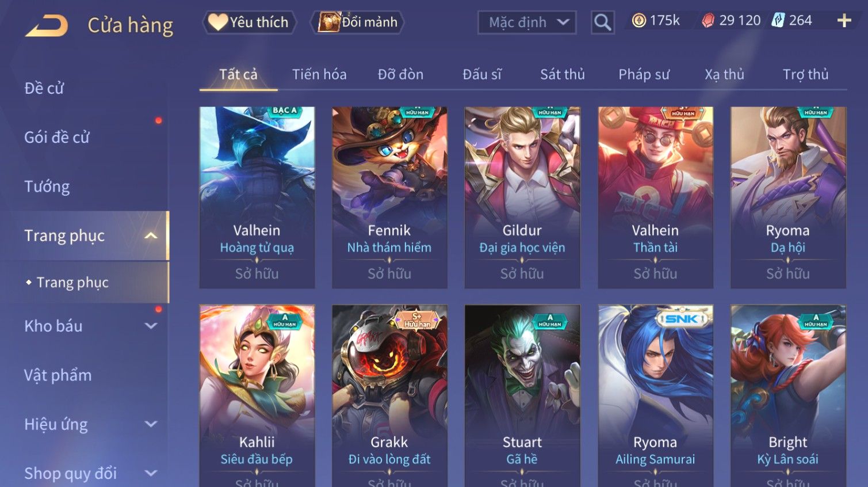The image size is (868, 487).
Task: Click the gold coin currency icon
Action: (638, 21)
